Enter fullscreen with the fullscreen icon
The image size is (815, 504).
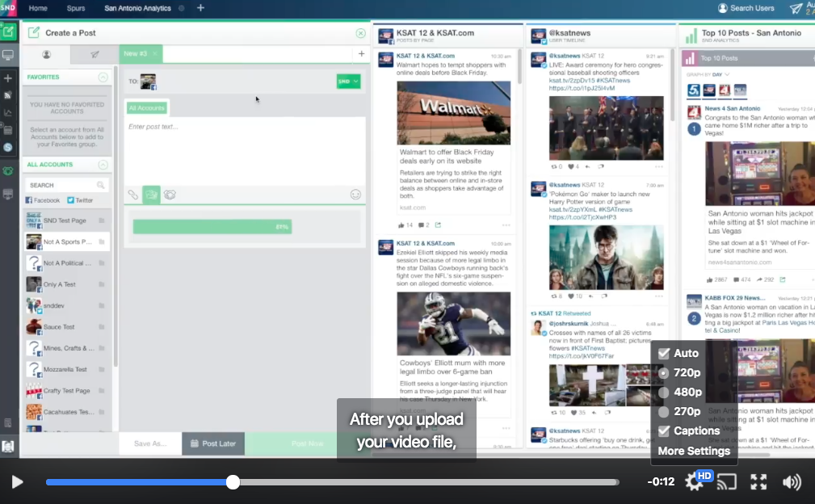758,482
